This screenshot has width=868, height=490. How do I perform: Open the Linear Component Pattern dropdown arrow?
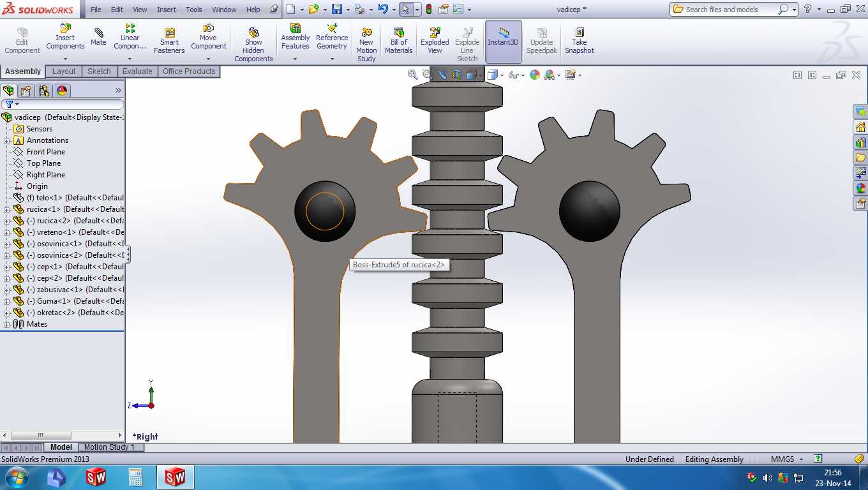pyautogui.click(x=130, y=59)
